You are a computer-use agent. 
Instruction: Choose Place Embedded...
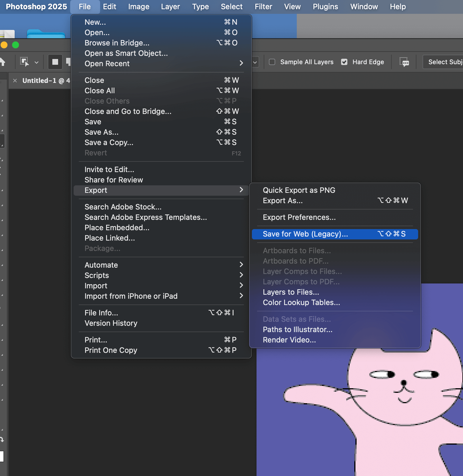[x=161, y=228]
